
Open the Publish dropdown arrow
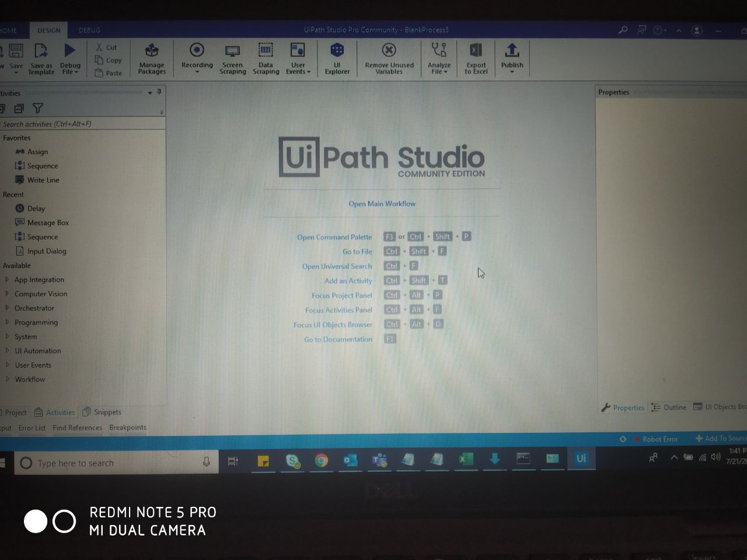click(x=512, y=72)
